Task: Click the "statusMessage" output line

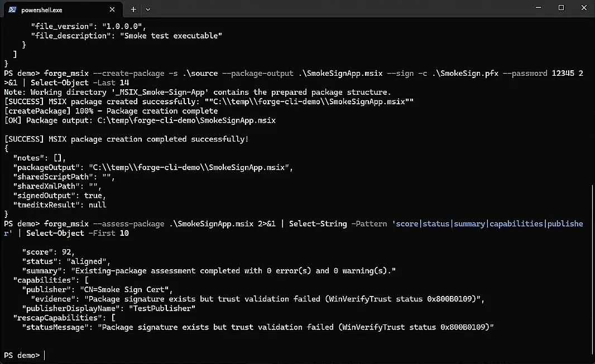Action: (x=258, y=327)
